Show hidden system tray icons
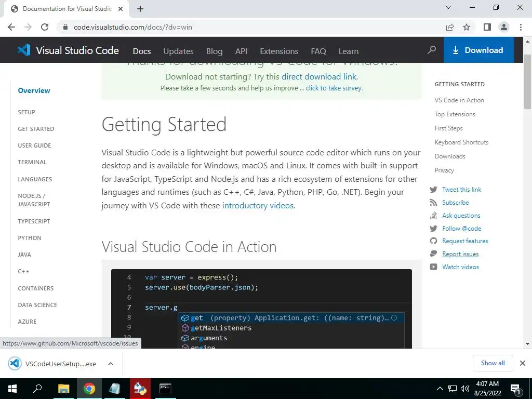 [x=440, y=389]
